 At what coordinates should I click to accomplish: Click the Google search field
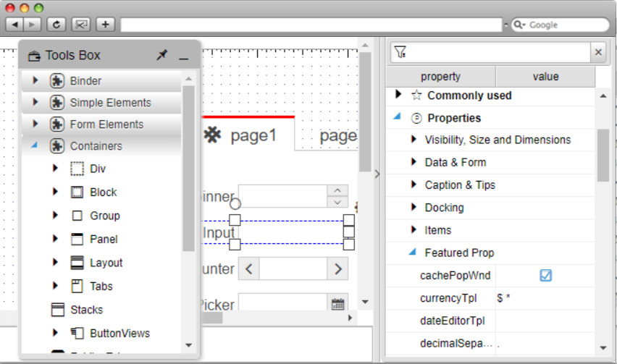click(x=561, y=25)
